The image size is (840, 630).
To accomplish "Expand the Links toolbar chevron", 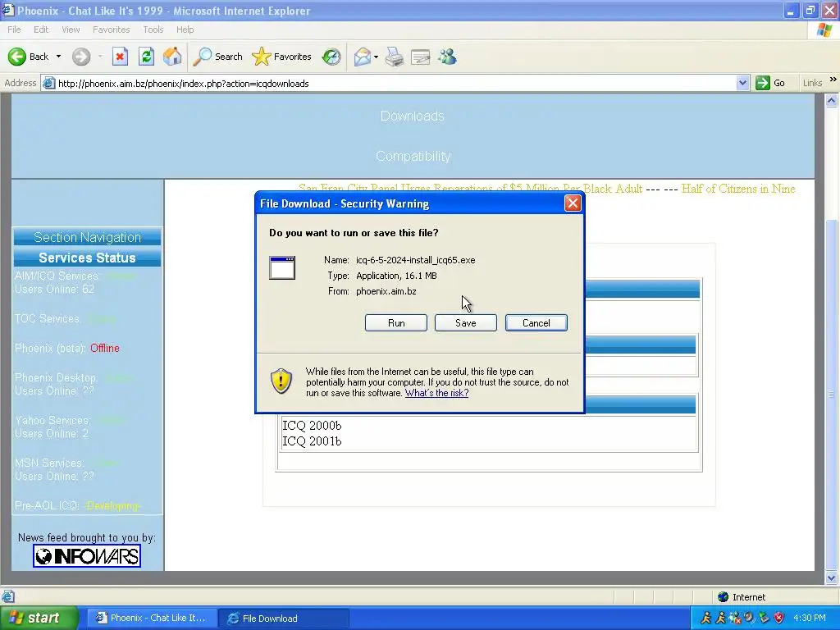I will [833, 80].
